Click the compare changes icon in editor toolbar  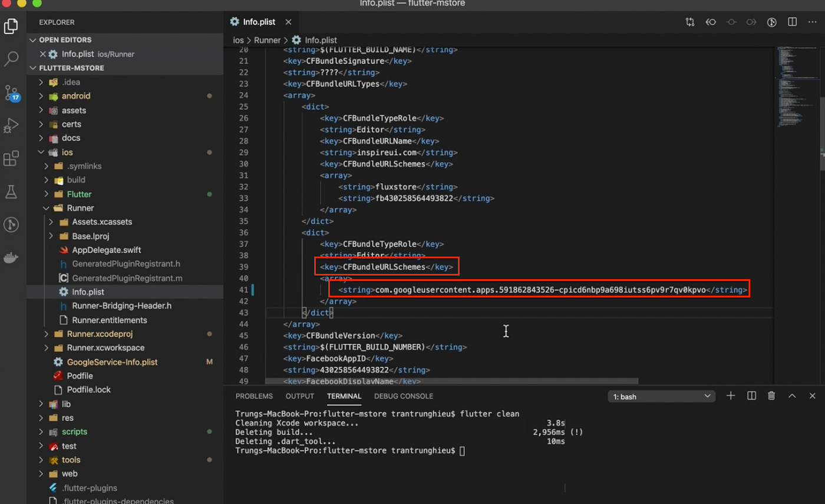[x=690, y=22]
